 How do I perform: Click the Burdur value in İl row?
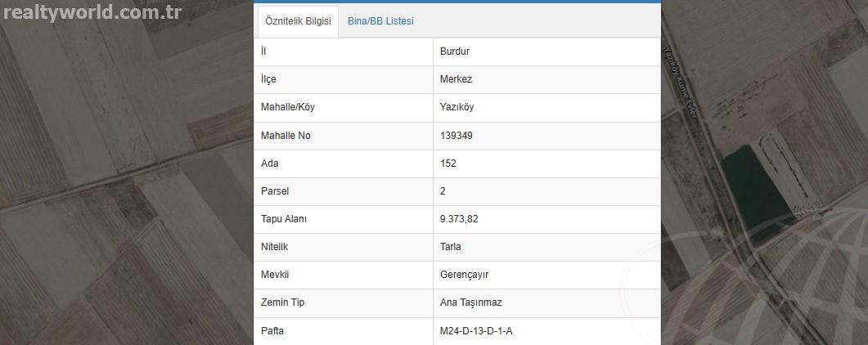(x=455, y=52)
